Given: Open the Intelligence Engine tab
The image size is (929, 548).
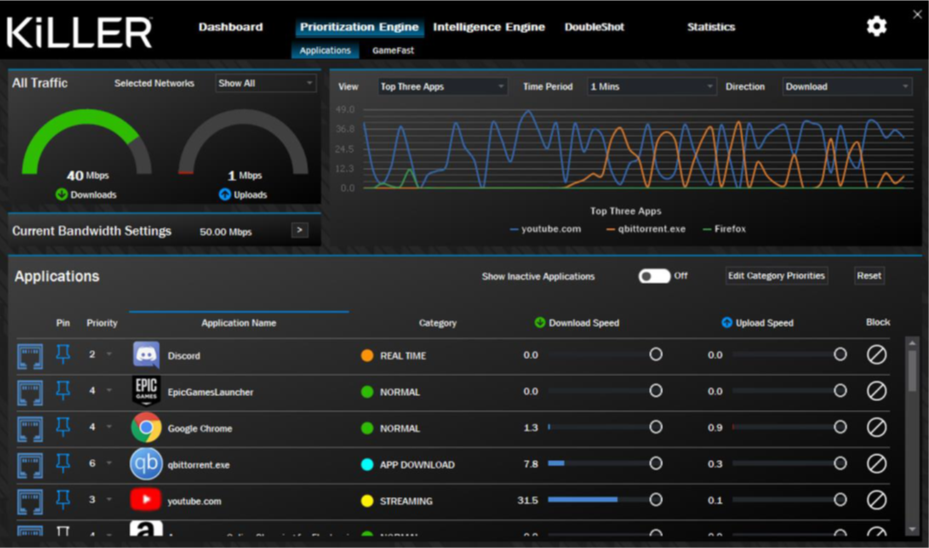Looking at the screenshot, I should [489, 27].
